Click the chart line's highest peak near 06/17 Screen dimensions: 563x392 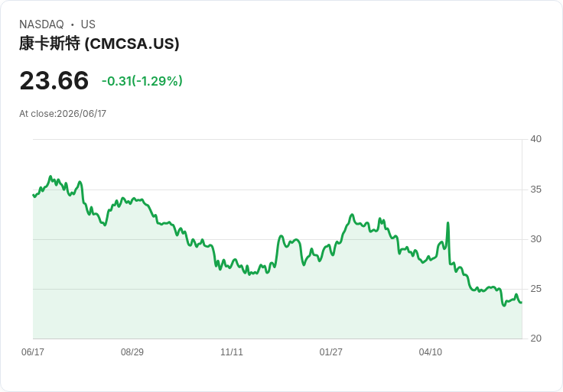click(x=50, y=177)
